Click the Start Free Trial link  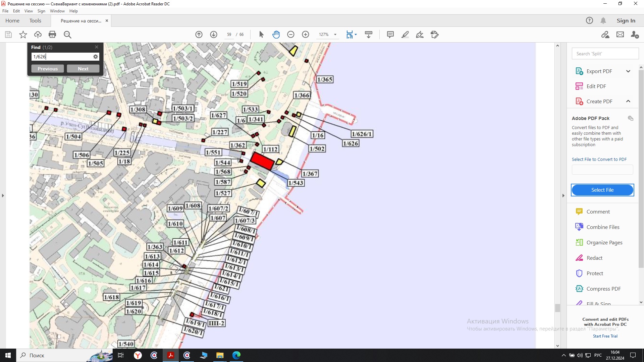click(x=605, y=336)
